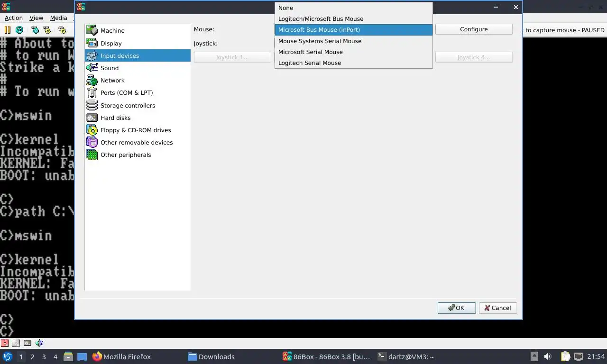Viewport: 607px width, 364px height.
Task: Click the 21:54 clock in the panel
Action: pyautogui.click(x=596, y=357)
